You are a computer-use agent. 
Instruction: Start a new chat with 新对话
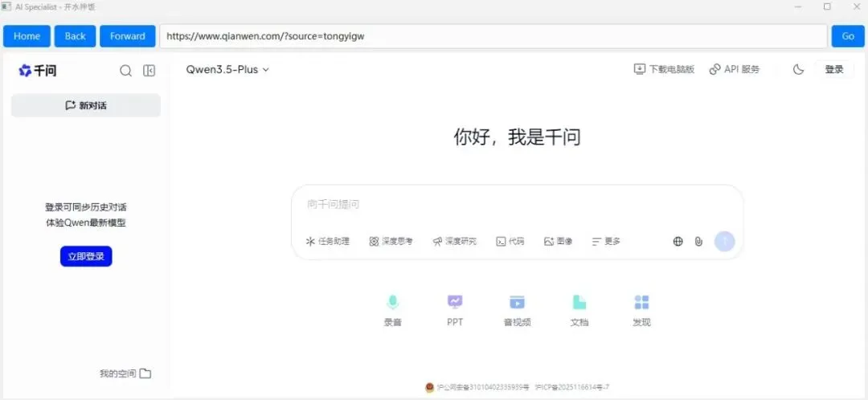86,105
